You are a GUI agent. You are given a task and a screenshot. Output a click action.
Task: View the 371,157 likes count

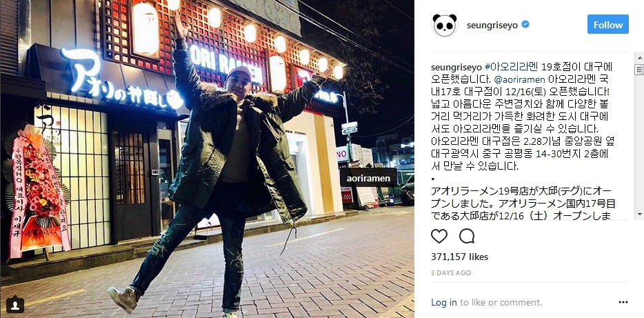[460, 257]
